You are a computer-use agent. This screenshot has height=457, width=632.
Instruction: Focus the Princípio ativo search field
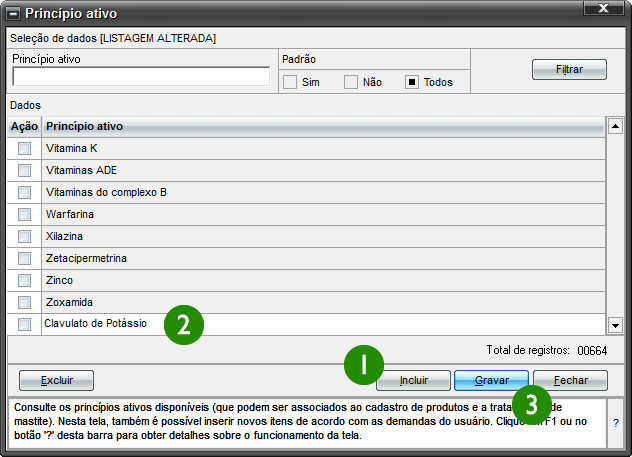(141, 76)
